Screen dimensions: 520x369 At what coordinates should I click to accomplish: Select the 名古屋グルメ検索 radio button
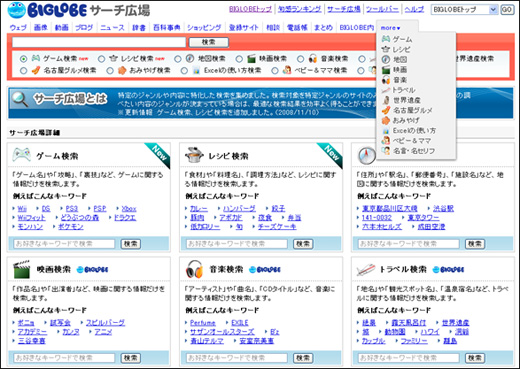[23, 71]
